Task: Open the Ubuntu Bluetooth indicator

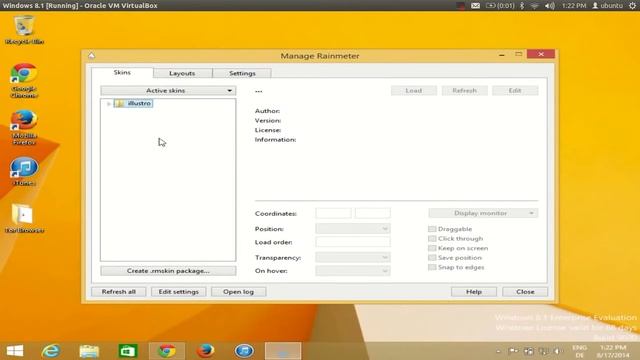Action: tap(522, 6)
